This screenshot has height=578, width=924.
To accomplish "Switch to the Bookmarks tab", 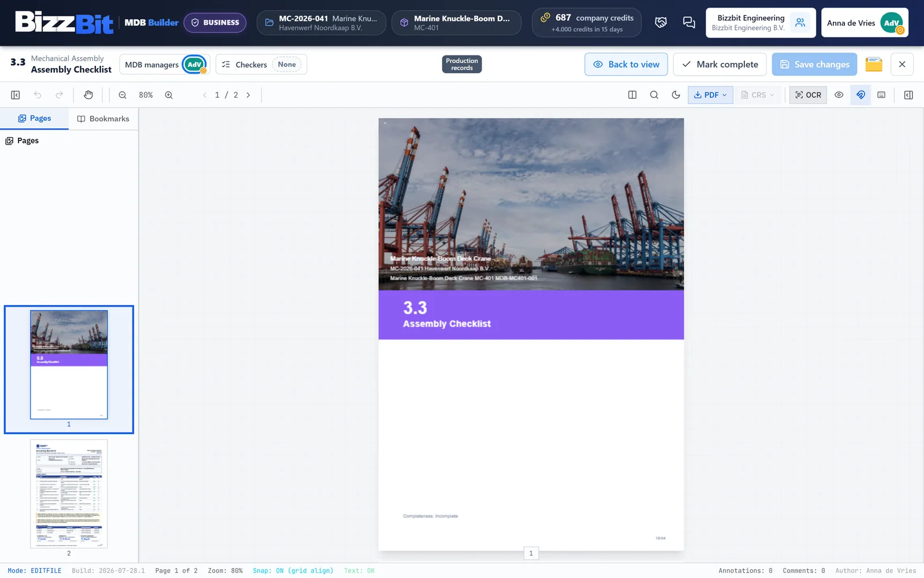I will tap(103, 118).
